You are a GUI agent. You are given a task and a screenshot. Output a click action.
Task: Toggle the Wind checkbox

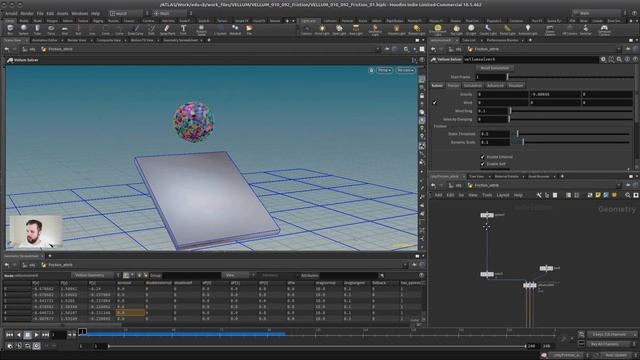coord(435,103)
